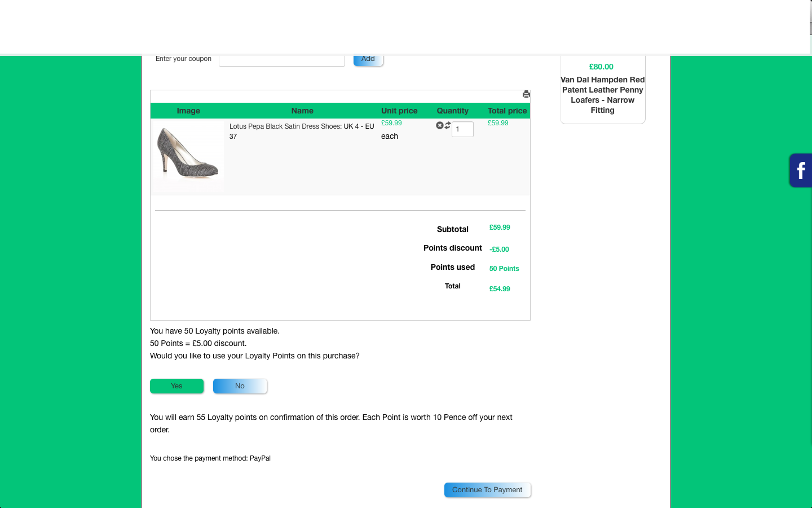Click the print cart icon
This screenshot has height=508, width=812.
526,94
